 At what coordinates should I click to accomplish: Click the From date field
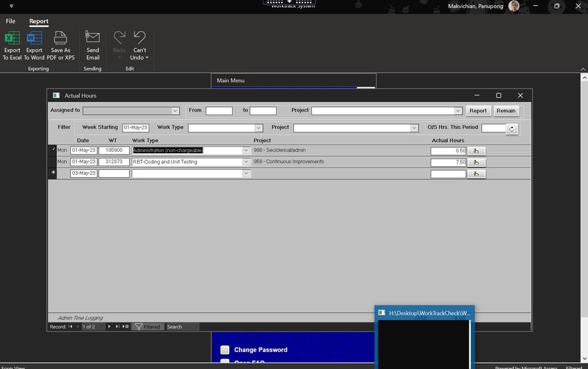[x=219, y=111]
